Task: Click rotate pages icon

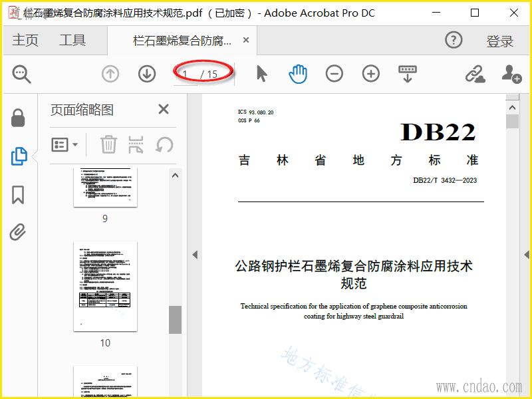Action: tap(164, 145)
